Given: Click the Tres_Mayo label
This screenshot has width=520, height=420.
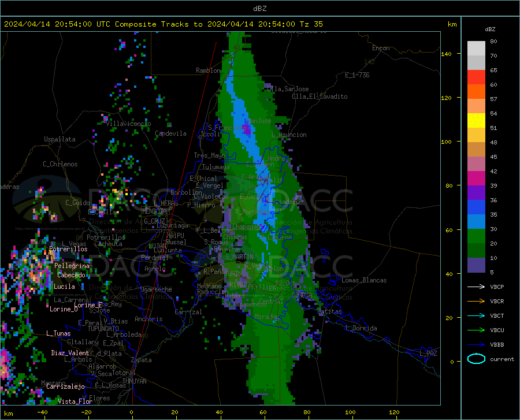Looking at the screenshot, I should [209, 155].
